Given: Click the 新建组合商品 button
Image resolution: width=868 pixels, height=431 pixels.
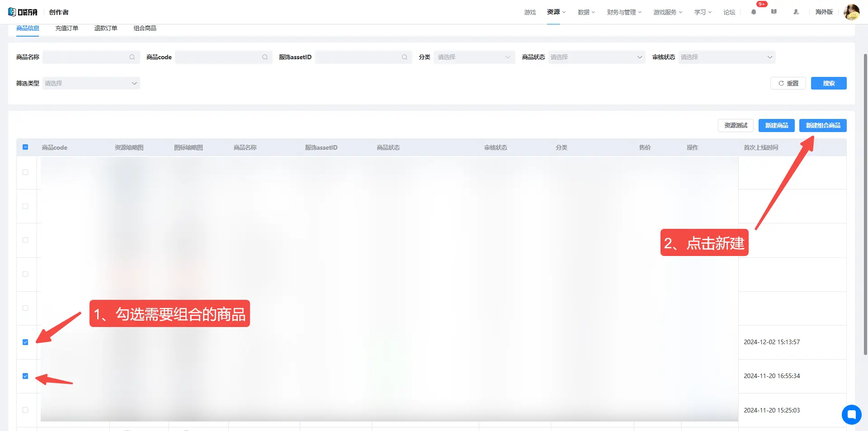Looking at the screenshot, I should point(822,126).
